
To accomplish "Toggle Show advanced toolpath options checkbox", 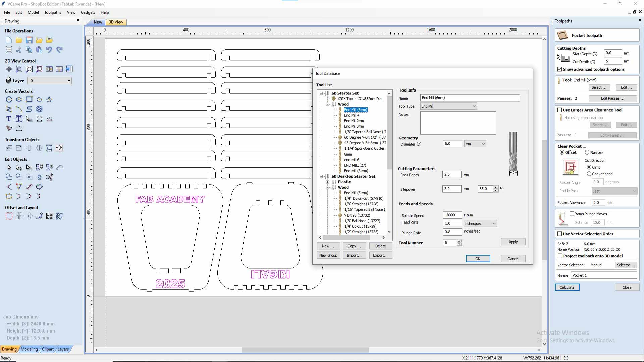I will [x=559, y=69].
